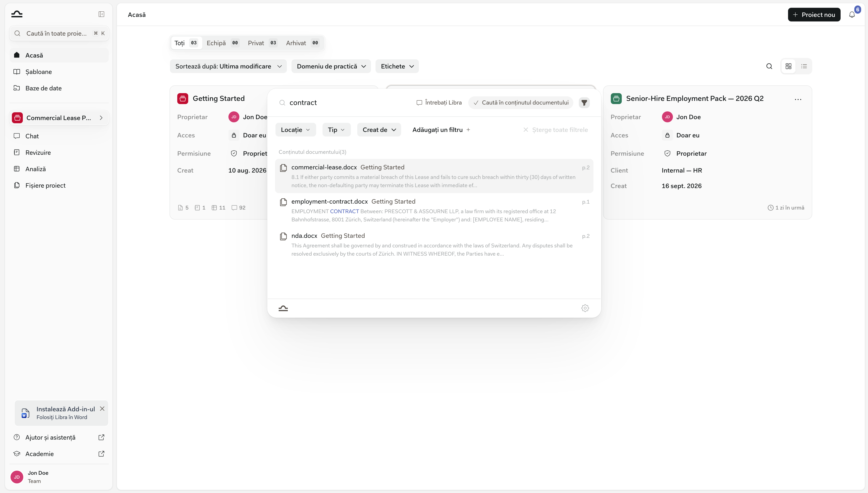
Task: Click the Word add-in document icon
Action: pyautogui.click(x=25, y=413)
